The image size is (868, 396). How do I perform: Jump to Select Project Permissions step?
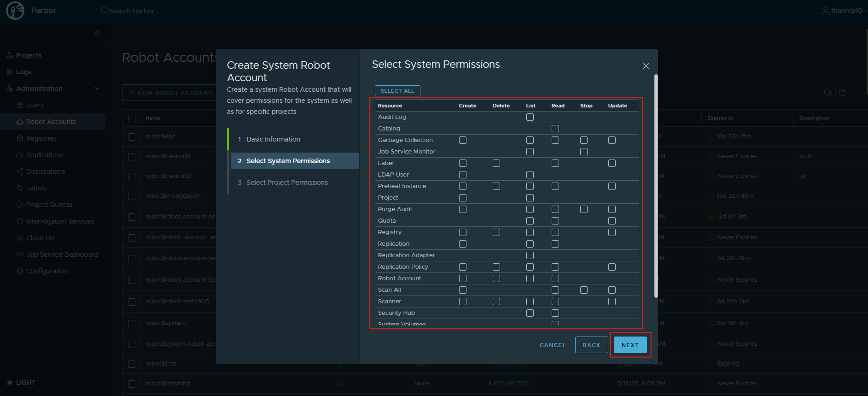287,183
